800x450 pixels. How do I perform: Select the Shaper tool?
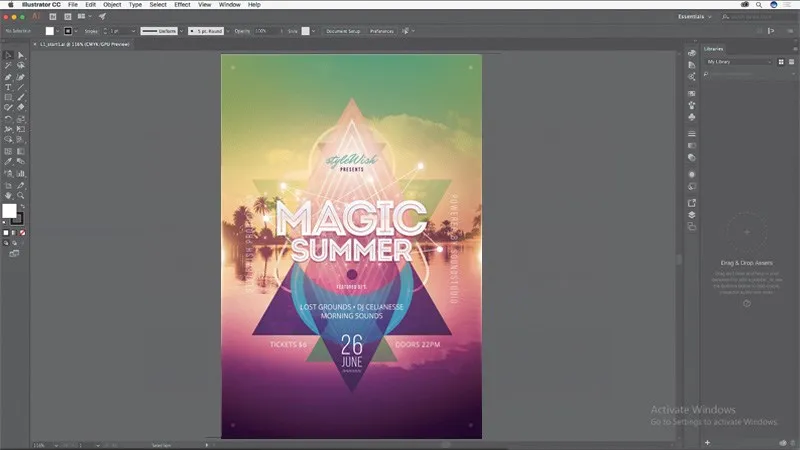(x=8, y=108)
